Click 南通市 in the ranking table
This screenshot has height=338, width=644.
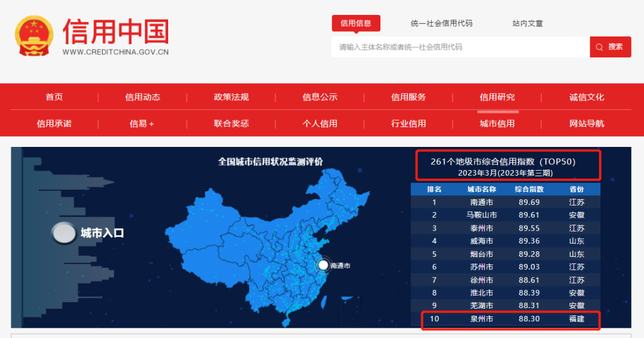coord(482,202)
